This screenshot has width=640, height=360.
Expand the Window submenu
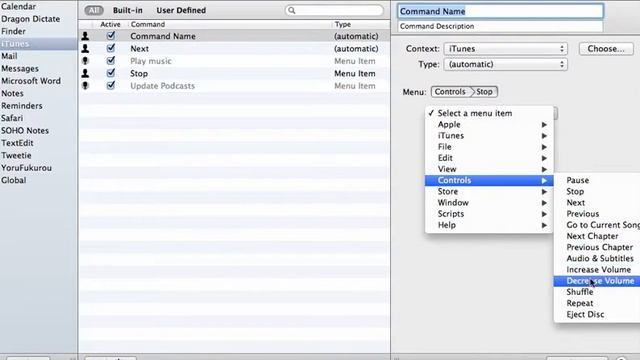(489, 202)
